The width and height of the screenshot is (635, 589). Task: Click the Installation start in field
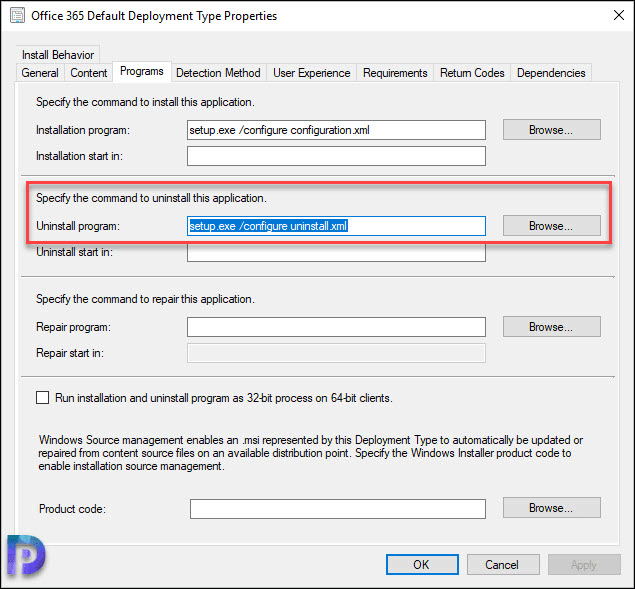(x=336, y=156)
